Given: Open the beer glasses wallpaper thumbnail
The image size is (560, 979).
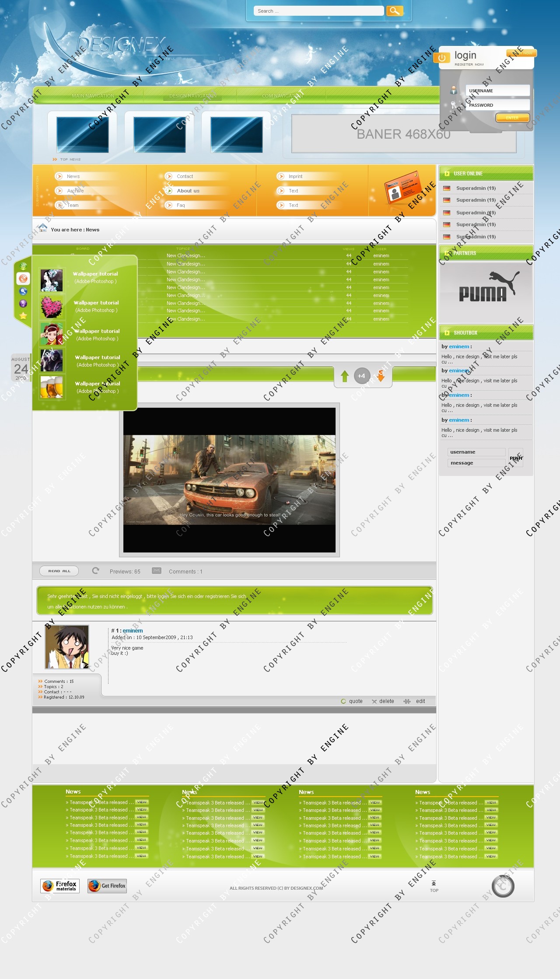Looking at the screenshot, I should pos(52,387).
